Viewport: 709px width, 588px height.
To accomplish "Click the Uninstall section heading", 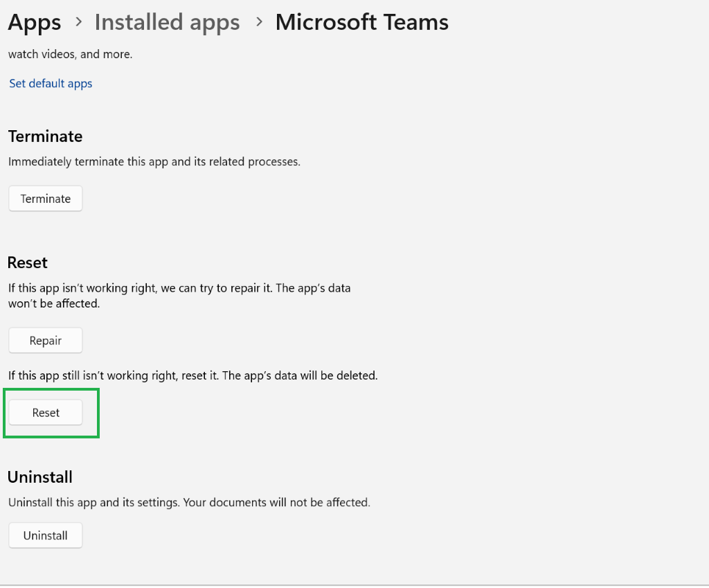I will (x=40, y=476).
